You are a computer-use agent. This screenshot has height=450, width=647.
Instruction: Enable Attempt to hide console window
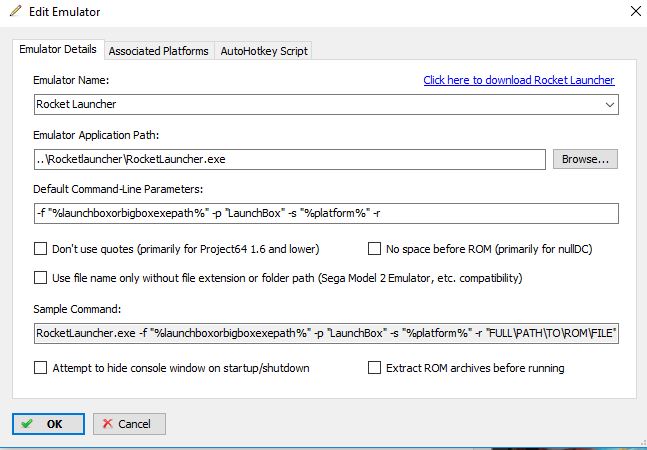click(x=41, y=368)
